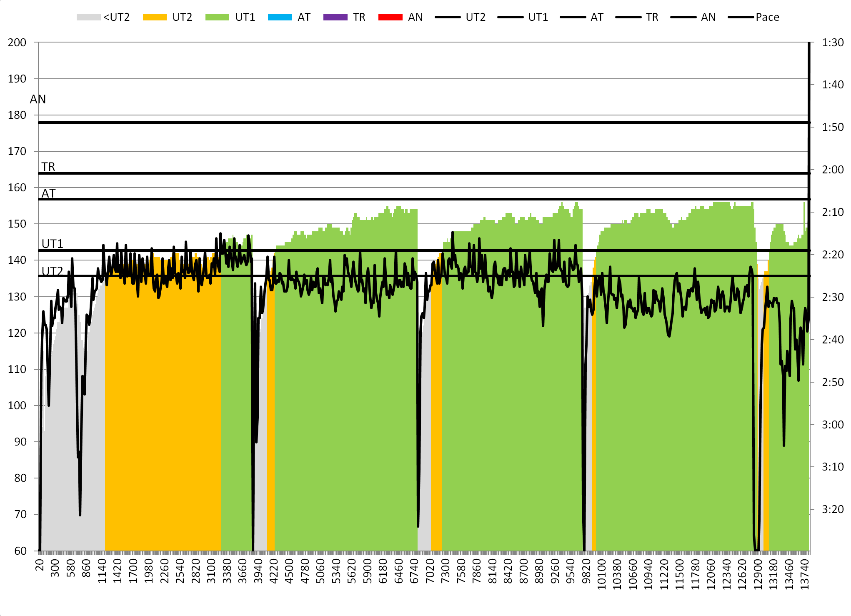The height and width of the screenshot is (616, 851).
Task: Click the orange UT2 legend swatch
Action: [155, 17]
